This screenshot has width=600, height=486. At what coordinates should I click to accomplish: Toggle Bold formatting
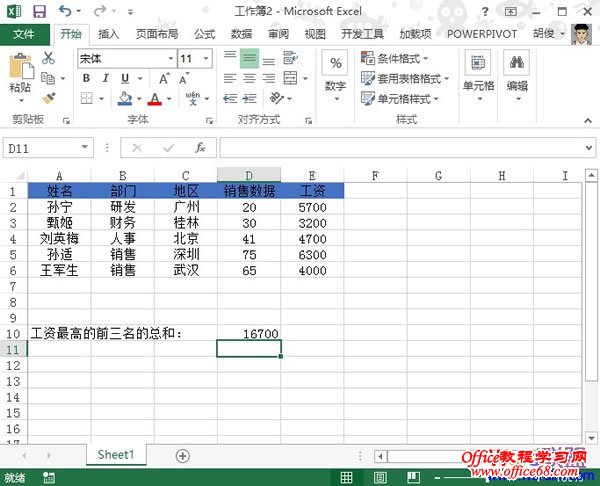point(87,78)
